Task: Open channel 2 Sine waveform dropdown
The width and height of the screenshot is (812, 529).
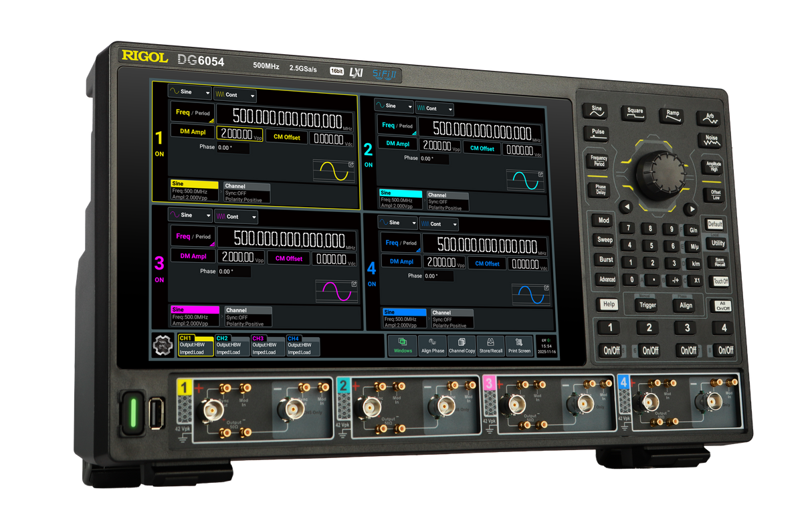Action: 394,106
